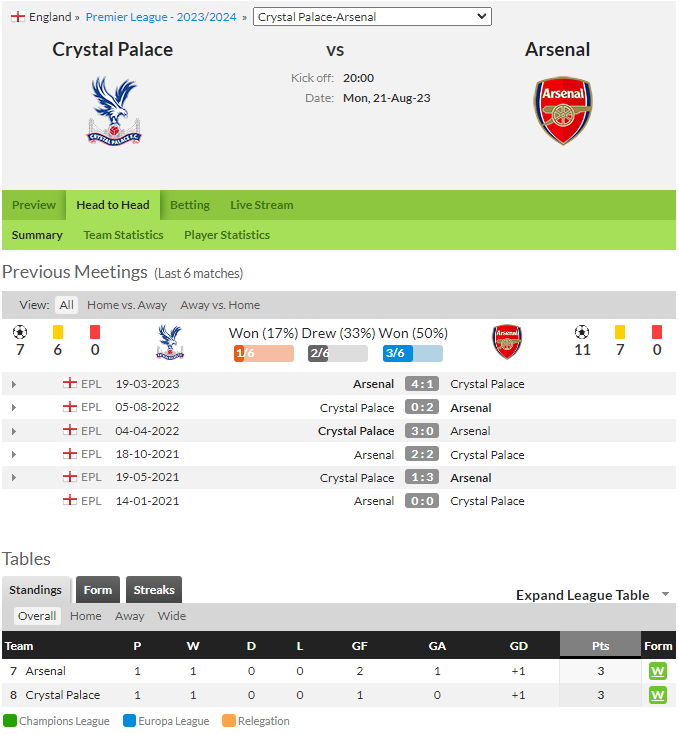Viewport: 679px width, 734px height.
Task: Expand the 19-03-2023 match row
Action: 14,384
